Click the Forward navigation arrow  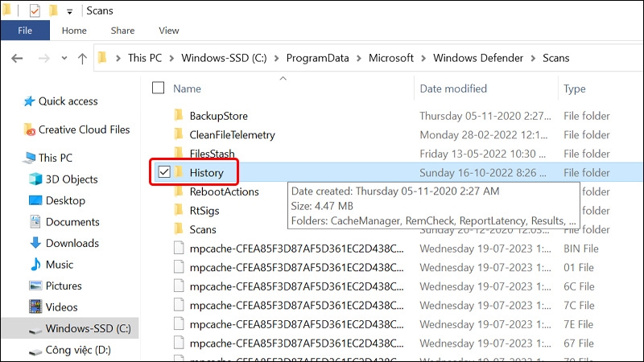43,58
